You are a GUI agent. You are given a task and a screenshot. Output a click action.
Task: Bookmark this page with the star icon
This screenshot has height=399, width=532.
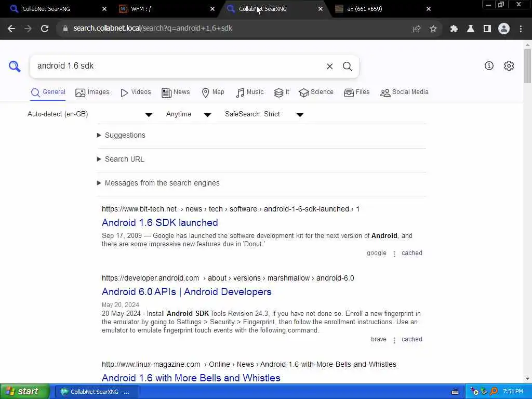433,29
